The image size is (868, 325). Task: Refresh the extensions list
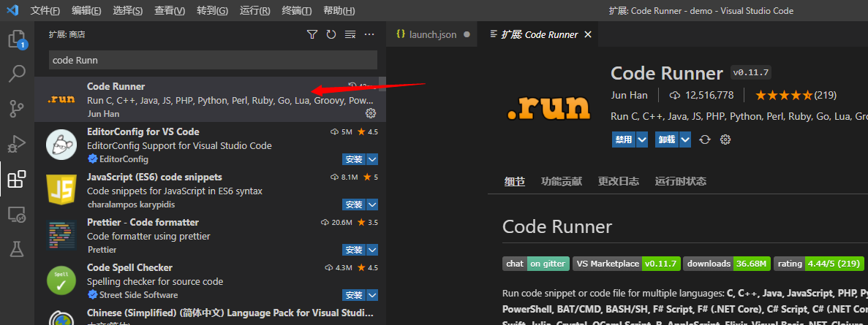[331, 34]
